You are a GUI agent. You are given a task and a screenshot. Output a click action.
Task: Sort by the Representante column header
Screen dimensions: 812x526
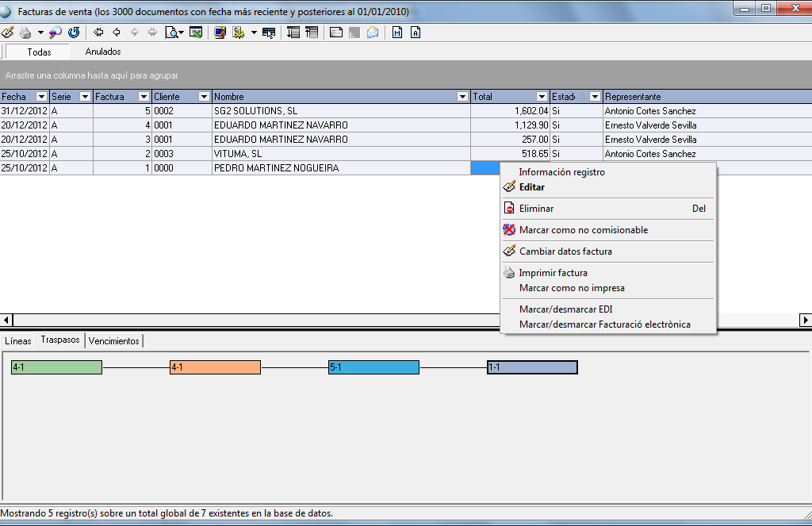click(707, 97)
